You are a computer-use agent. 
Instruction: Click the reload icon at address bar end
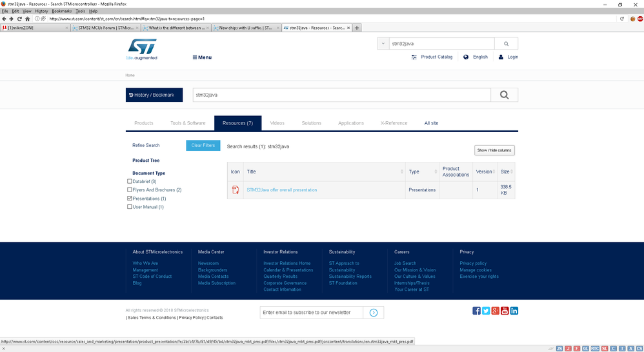pos(622,19)
